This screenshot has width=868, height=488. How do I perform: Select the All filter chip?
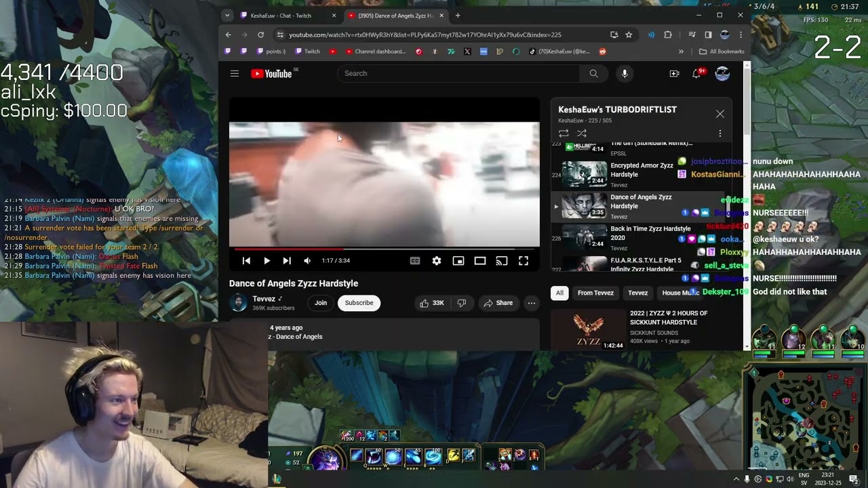click(x=559, y=293)
